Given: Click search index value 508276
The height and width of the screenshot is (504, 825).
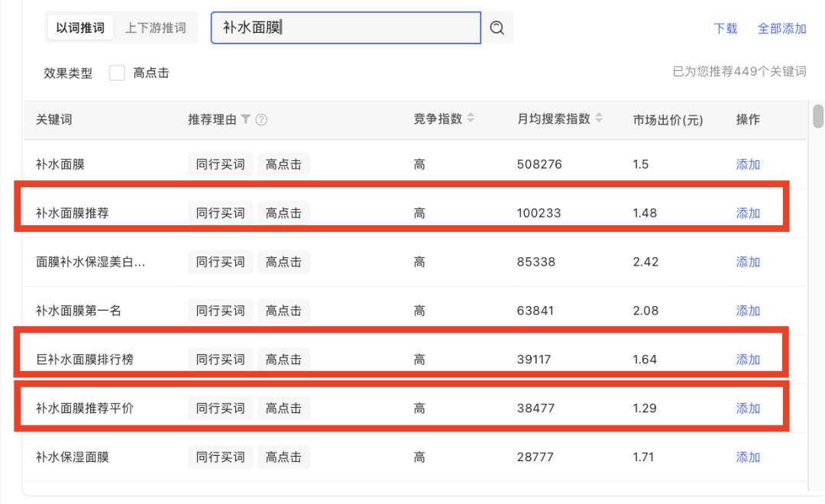Looking at the screenshot, I should coord(539,164).
